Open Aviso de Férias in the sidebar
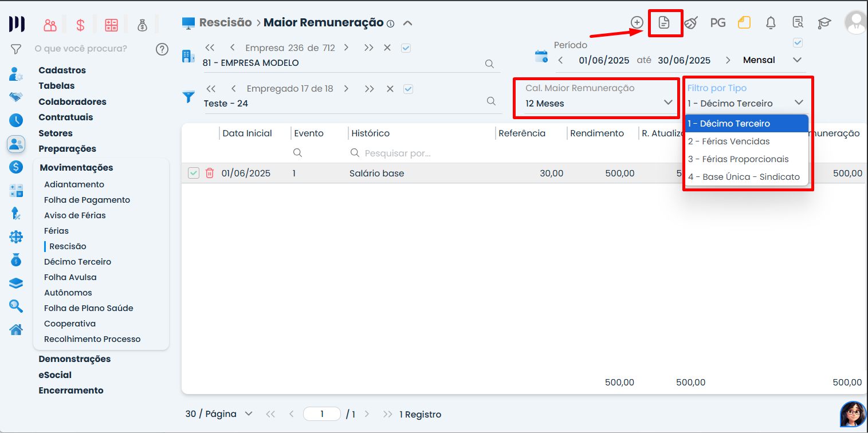Screen dimensions: 868x433 (x=75, y=215)
